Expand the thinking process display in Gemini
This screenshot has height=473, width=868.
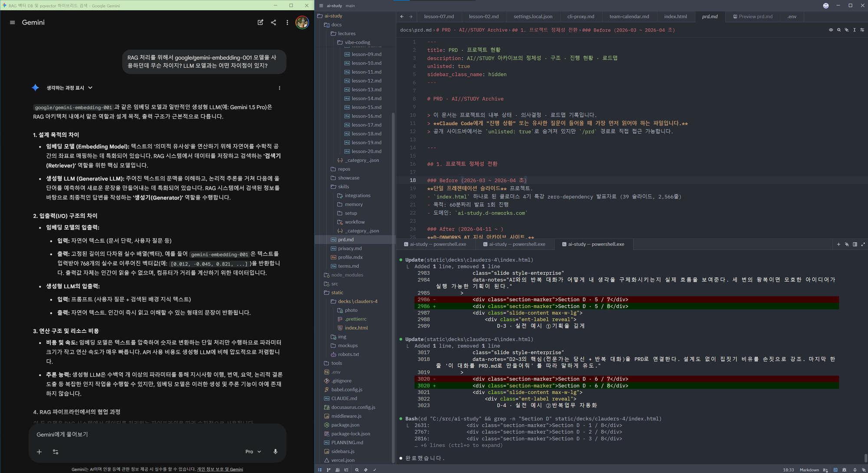pyautogui.click(x=69, y=88)
